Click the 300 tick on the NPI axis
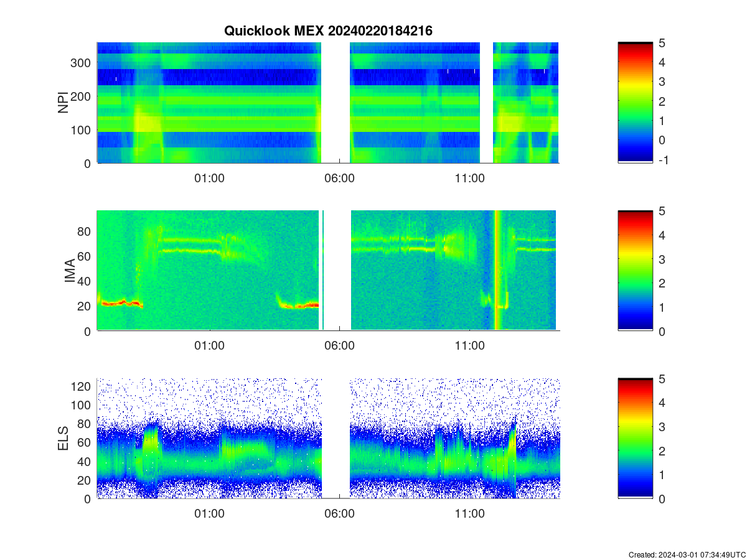The image size is (747, 560). tap(82, 63)
